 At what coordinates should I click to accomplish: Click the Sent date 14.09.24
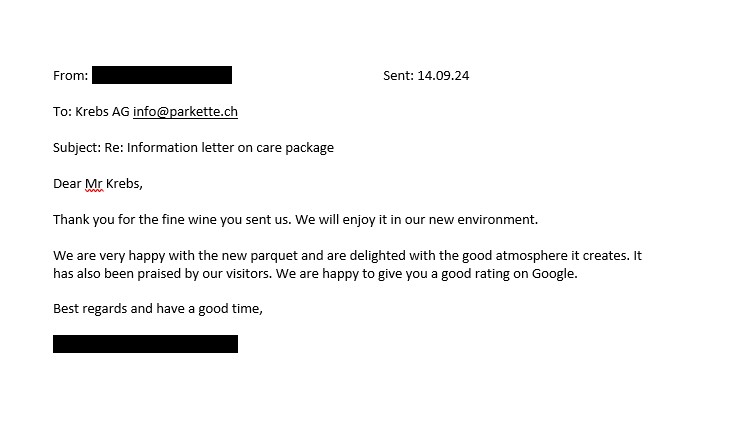coord(443,76)
